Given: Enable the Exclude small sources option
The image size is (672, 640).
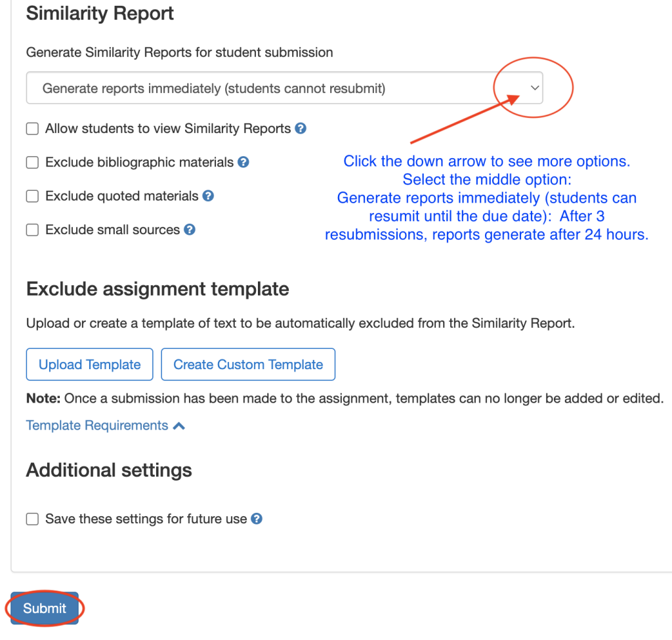Looking at the screenshot, I should click(x=32, y=230).
